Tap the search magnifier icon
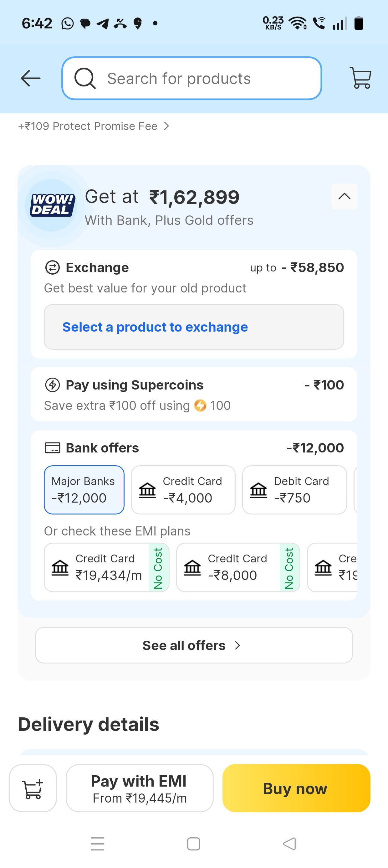 [x=85, y=78]
